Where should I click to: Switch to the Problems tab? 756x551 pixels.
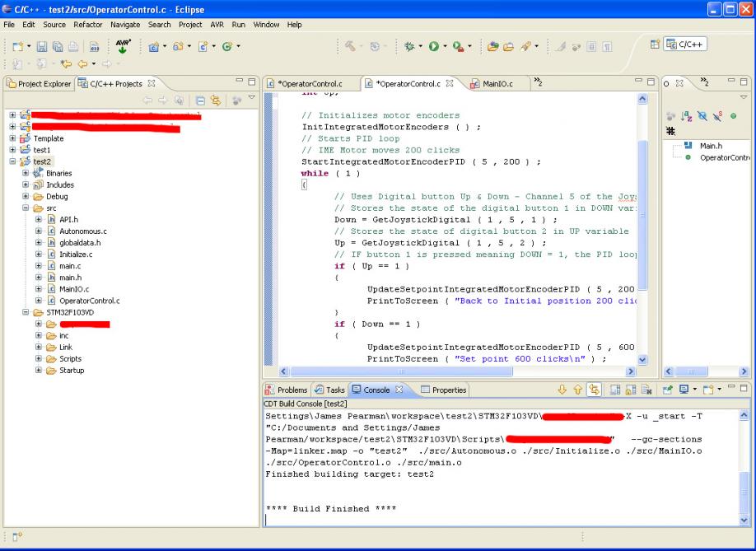287,390
